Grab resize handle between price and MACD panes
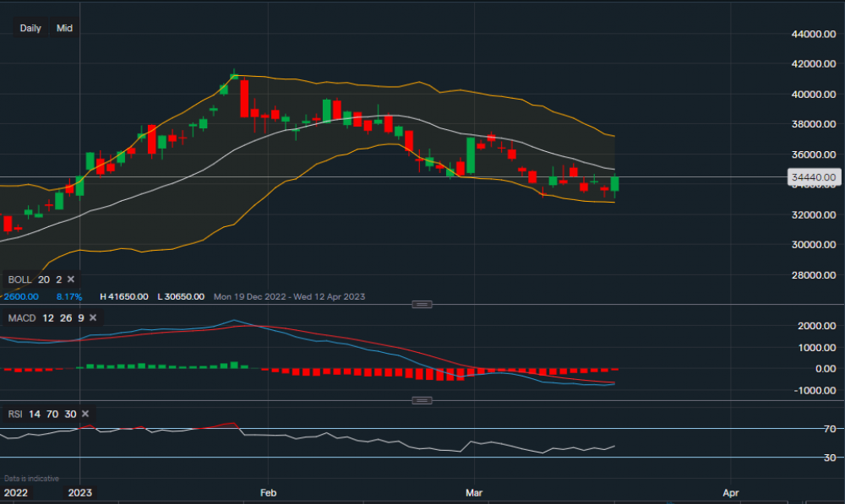The width and height of the screenshot is (845, 504). 422,304
